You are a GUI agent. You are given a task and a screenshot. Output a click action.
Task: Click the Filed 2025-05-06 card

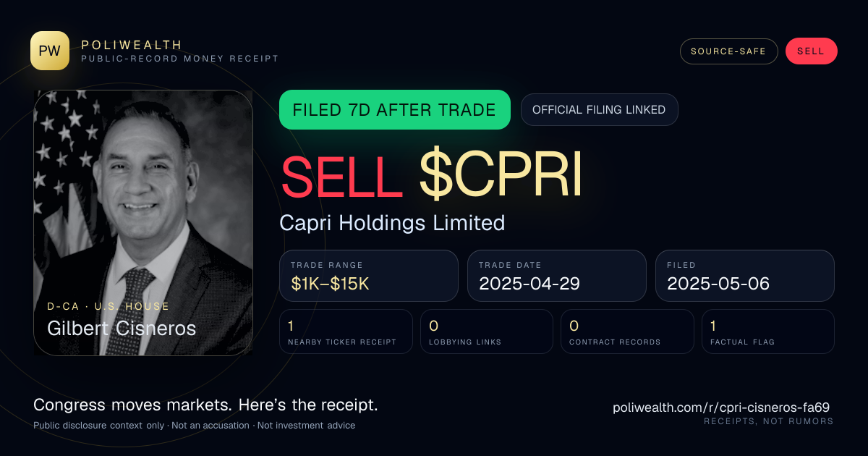coord(745,276)
